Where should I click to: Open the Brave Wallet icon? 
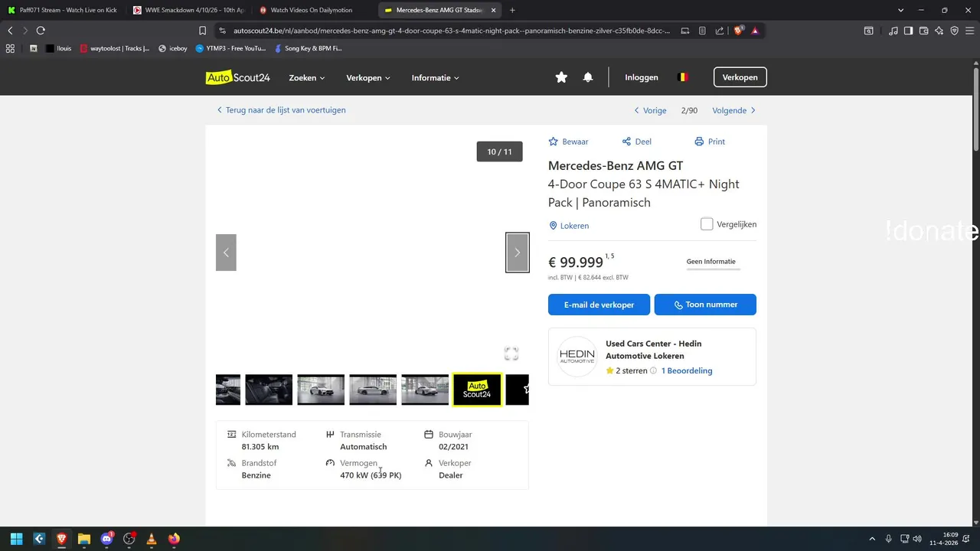924,31
